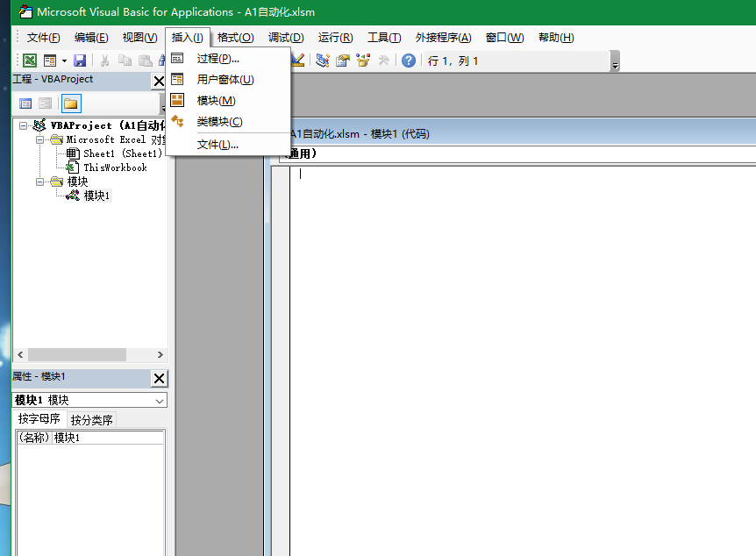This screenshot has height=556, width=756.
Task: Open the Object Browser toolbar icon
Action: pos(363,61)
